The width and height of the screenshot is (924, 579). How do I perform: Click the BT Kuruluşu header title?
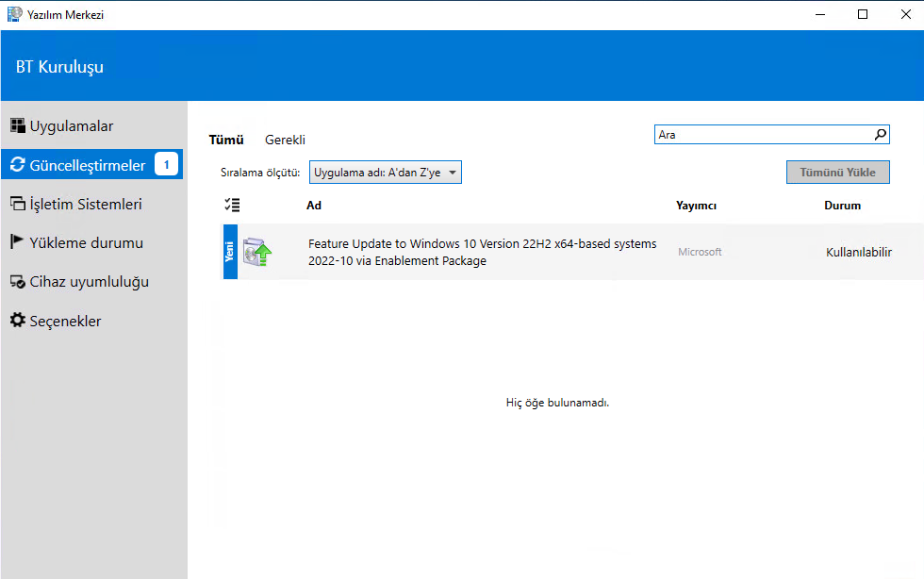pos(59,67)
